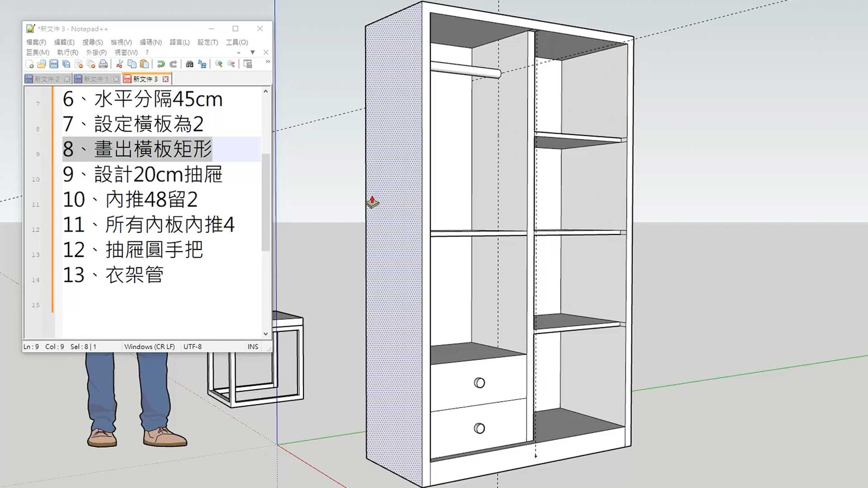Close the 新文件 3 tab
Image resolution: width=868 pixels, height=488 pixels.
[165, 79]
